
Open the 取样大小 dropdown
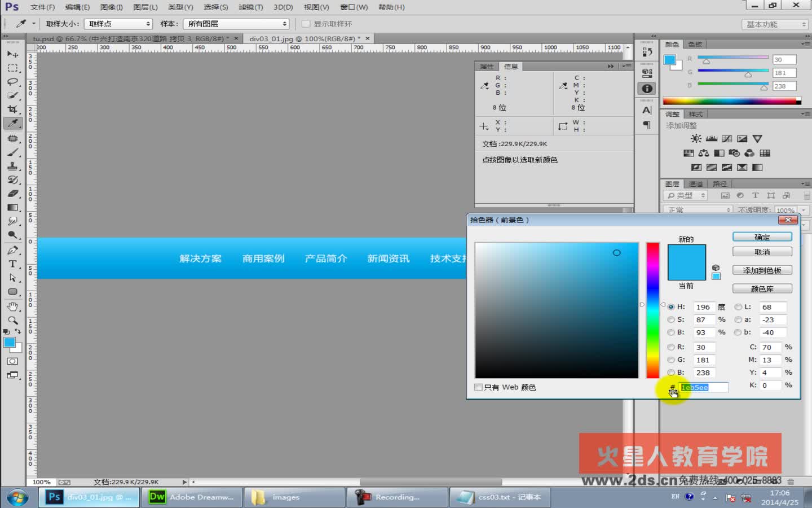tap(118, 24)
